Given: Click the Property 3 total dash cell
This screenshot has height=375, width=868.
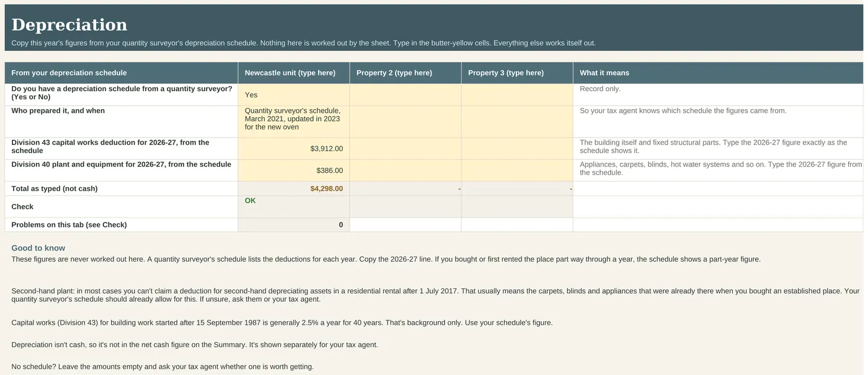Looking at the screenshot, I should 517,188.
